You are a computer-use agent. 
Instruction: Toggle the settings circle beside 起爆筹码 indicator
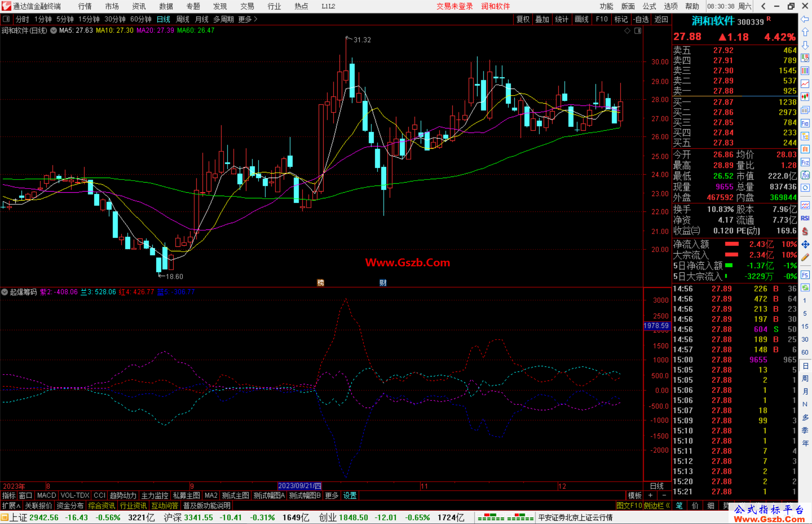point(5,292)
